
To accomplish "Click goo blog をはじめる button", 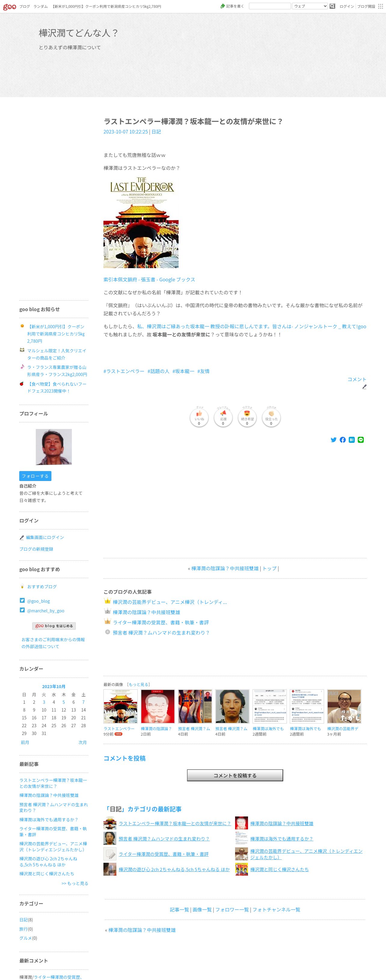I will (x=54, y=626).
